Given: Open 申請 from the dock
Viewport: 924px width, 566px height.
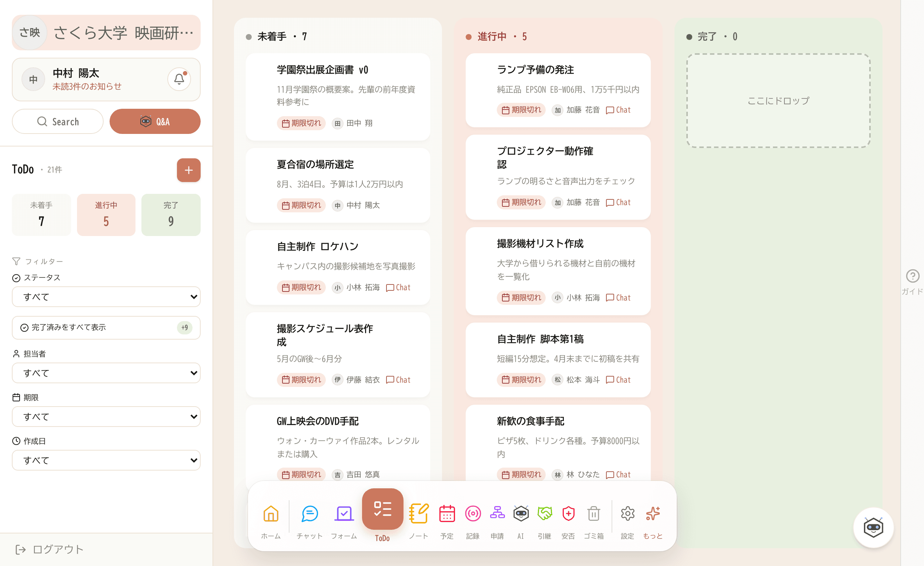Looking at the screenshot, I should [x=497, y=521].
